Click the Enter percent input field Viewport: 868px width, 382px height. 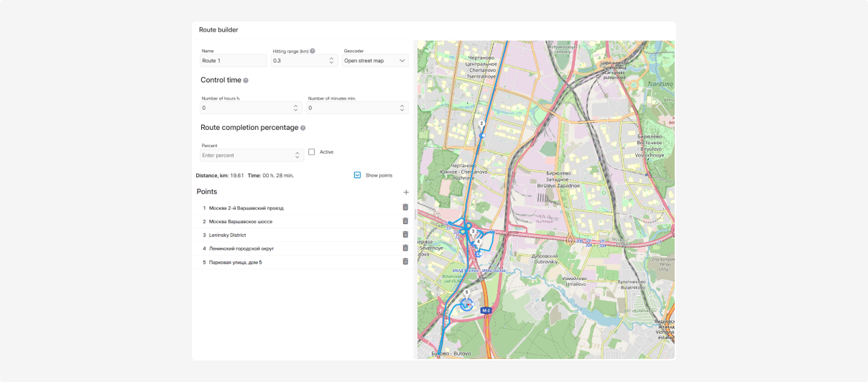(x=244, y=155)
